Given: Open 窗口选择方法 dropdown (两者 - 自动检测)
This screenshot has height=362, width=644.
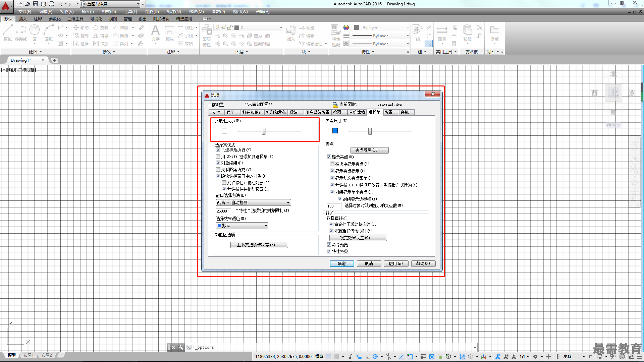Looking at the screenshot, I should point(253,202).
